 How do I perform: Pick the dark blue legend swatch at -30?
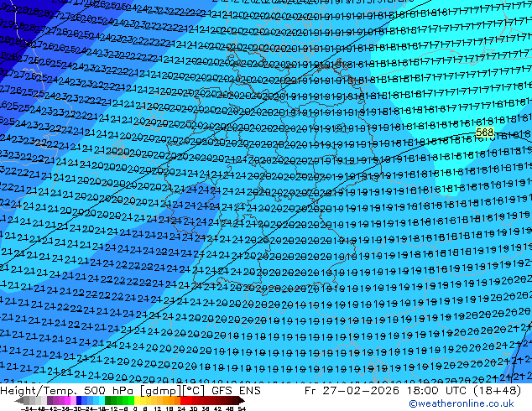(x=79, y=400)
